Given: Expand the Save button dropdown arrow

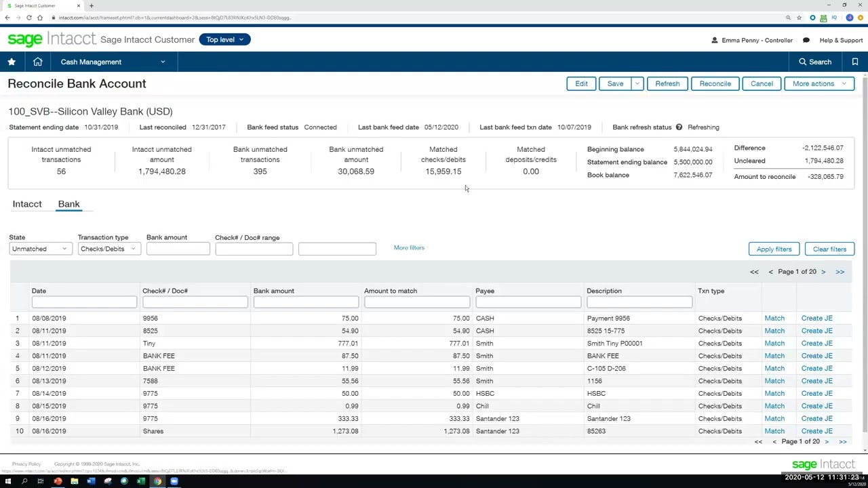Looking at the screenshot, I should coord(637,83).
